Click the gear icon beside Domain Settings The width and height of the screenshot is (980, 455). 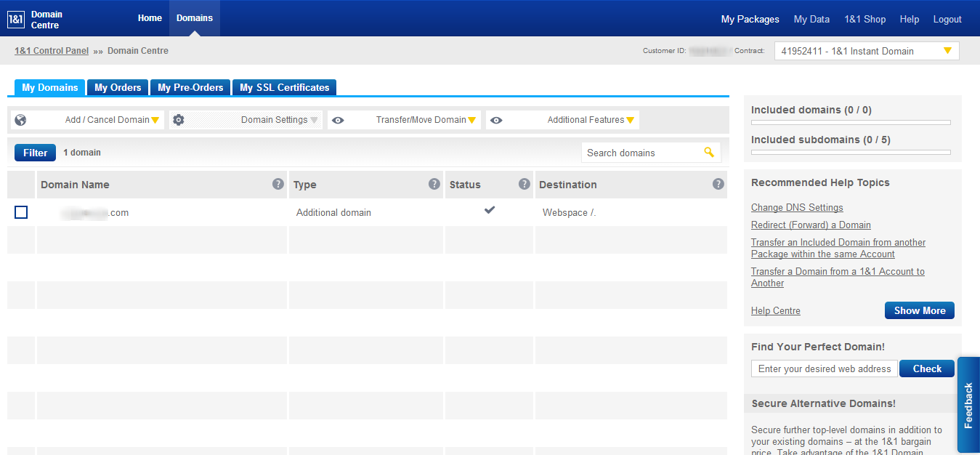pos(179,119)
